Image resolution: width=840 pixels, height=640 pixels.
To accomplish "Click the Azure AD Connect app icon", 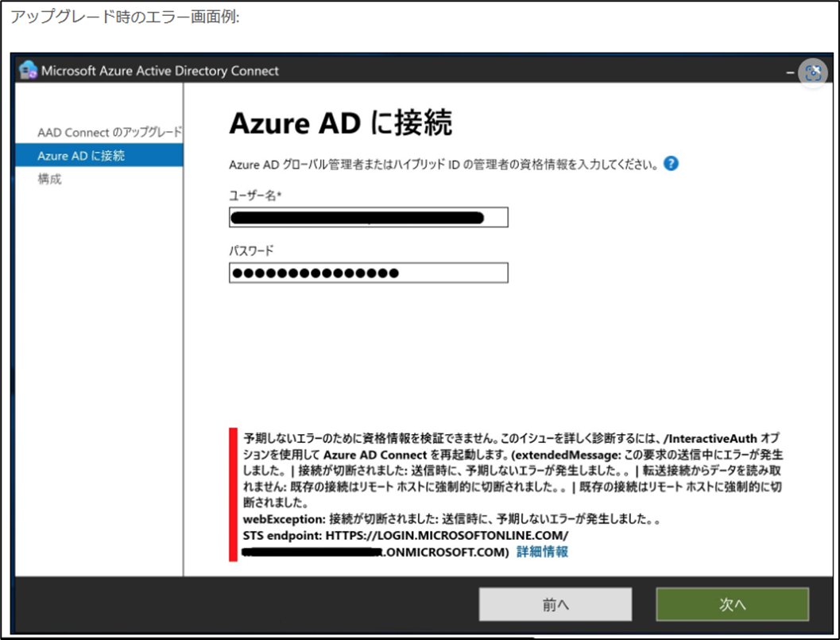I will click(28, 70).
